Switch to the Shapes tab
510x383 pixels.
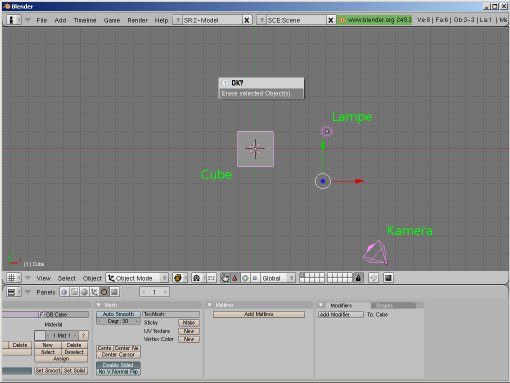point(393,305)
